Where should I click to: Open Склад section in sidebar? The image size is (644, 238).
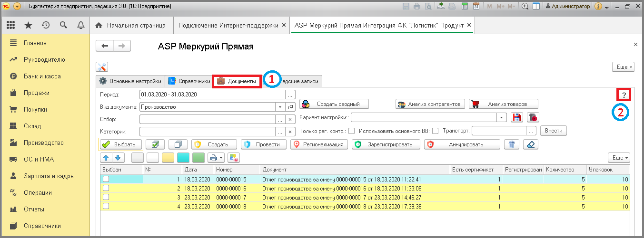(32, 126)
